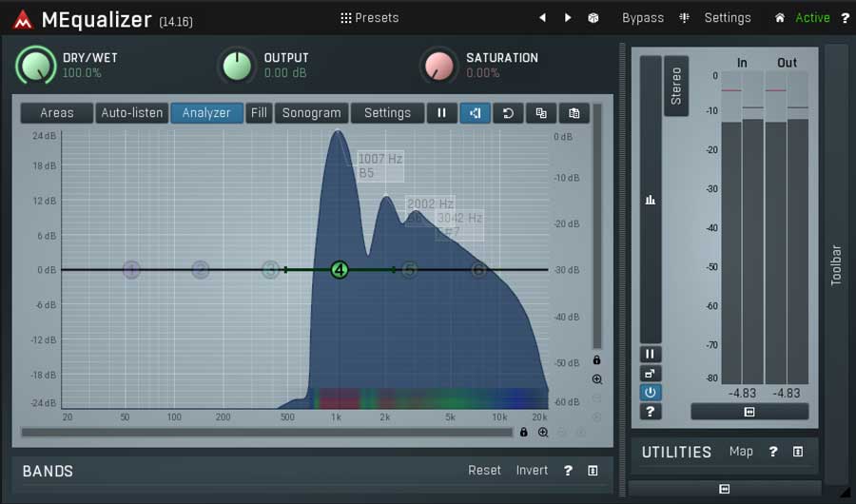Expand the vertical Toolbar strip
The image size is (856, 504).
[836, 264]
